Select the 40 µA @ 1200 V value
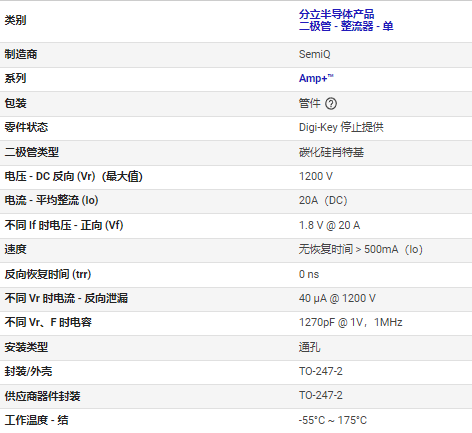The width and height of the screenshot is (472, 433). click(x=337, y=298)
